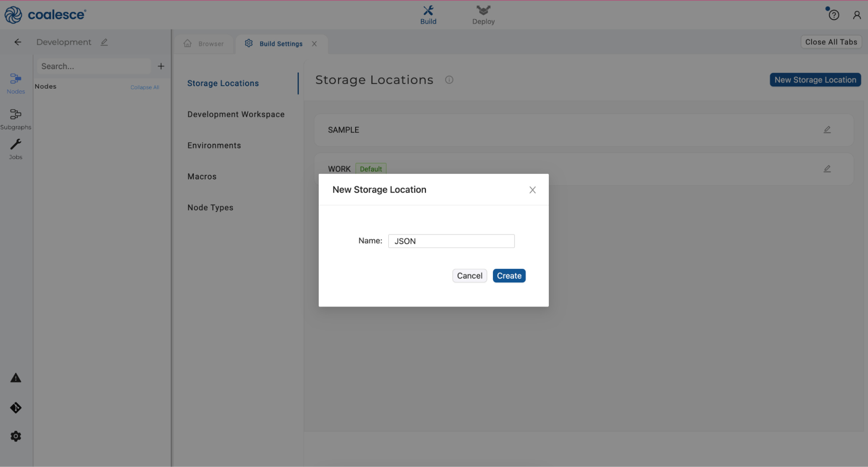Rename the Development workspace via its pencil icon
Viewport: 868px width, 467px height.
tap(104, 42)
